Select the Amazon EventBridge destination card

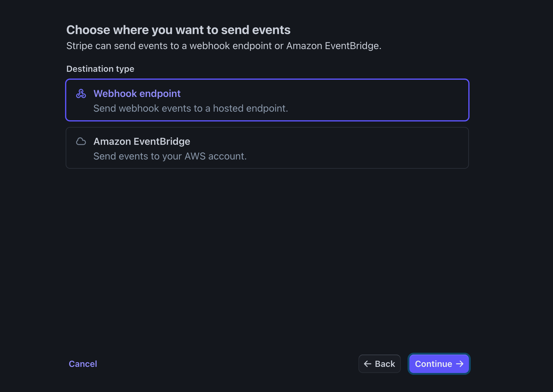pyautogui.click(x=267, y=148)
